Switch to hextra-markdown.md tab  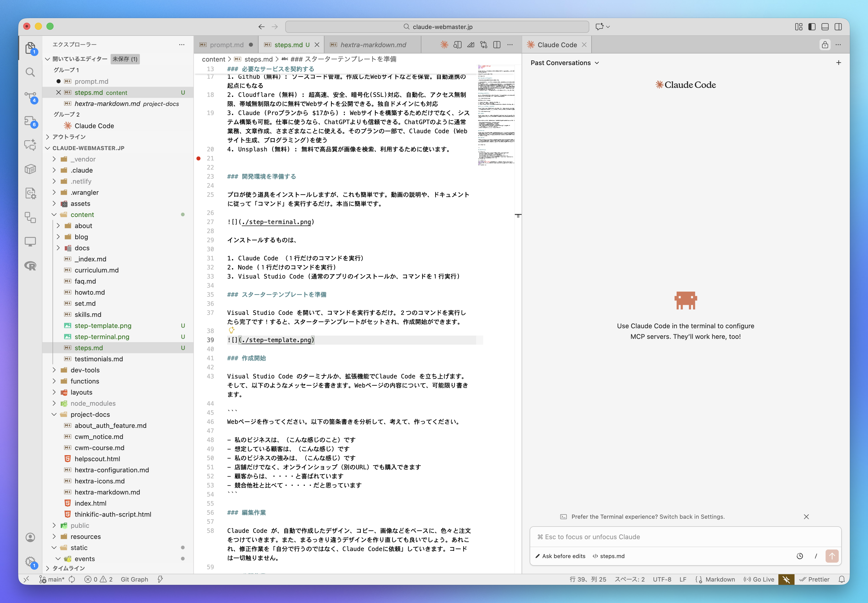click(x=373, y=45)
